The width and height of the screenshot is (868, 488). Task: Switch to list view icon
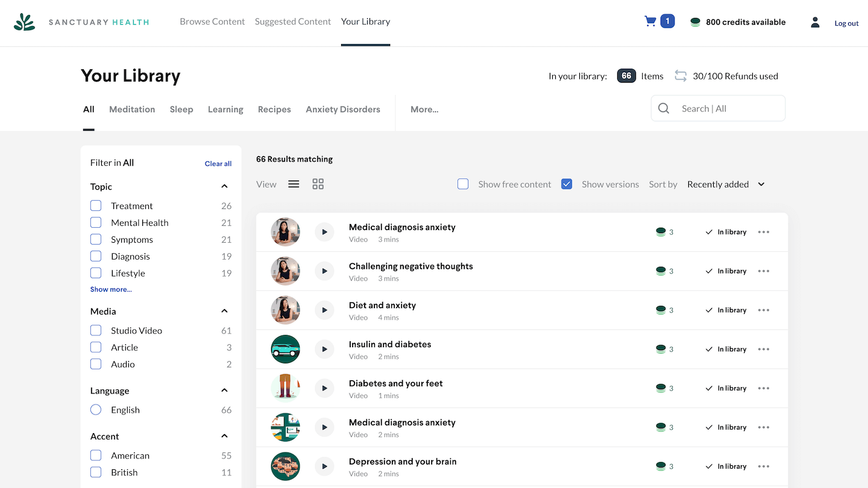[294, 184]
